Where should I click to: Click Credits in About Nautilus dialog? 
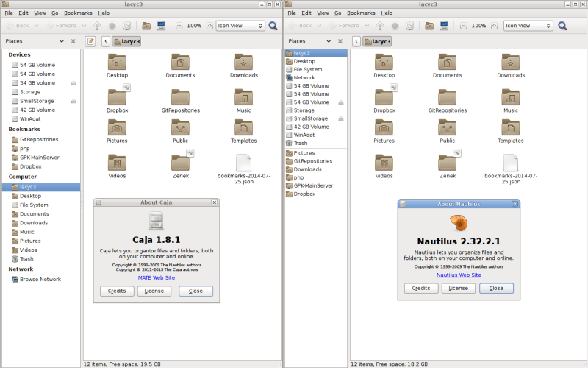[421, 288]
